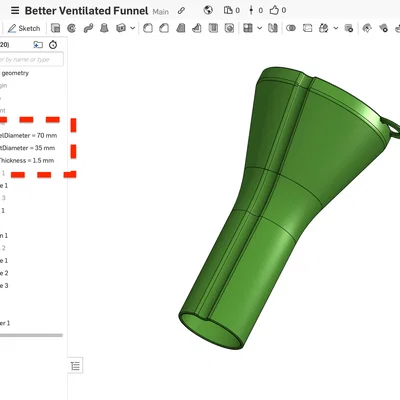The width and height of the screenshot is (400, 400).
Task: Click the thumbs-up like icon
Action: click(x=274, y=10)
